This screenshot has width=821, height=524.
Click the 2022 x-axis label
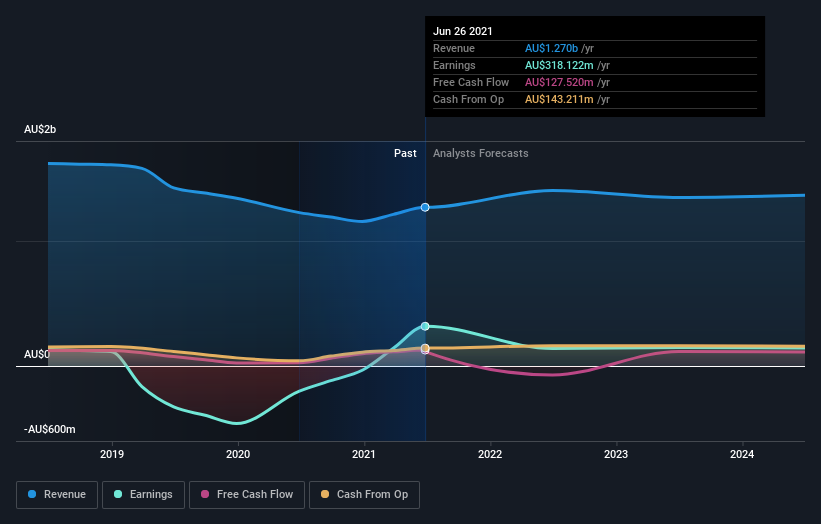[x=490, y=454]
